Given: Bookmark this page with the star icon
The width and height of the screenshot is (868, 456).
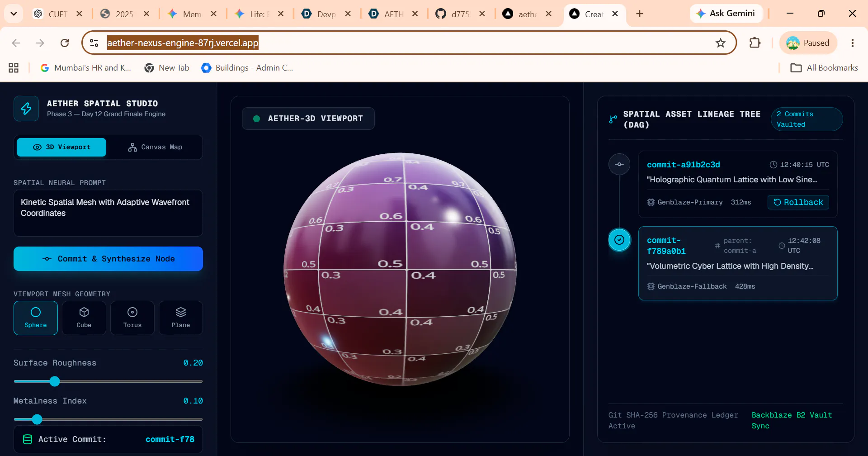Looking at the screenshot, I should [x=721, y=43].
